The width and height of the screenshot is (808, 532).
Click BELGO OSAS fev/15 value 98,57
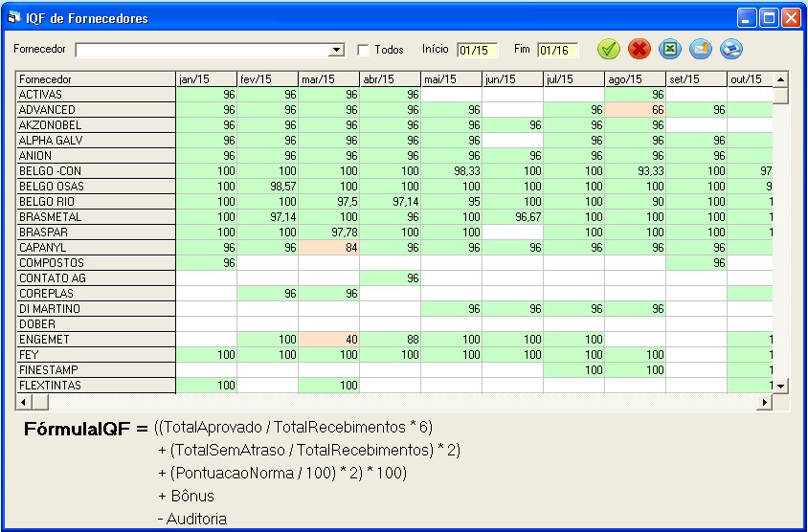coord(267,187)
